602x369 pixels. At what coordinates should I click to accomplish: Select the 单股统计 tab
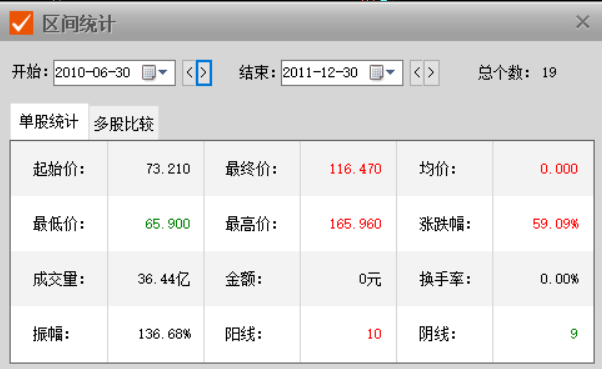(x=49, y=121)
